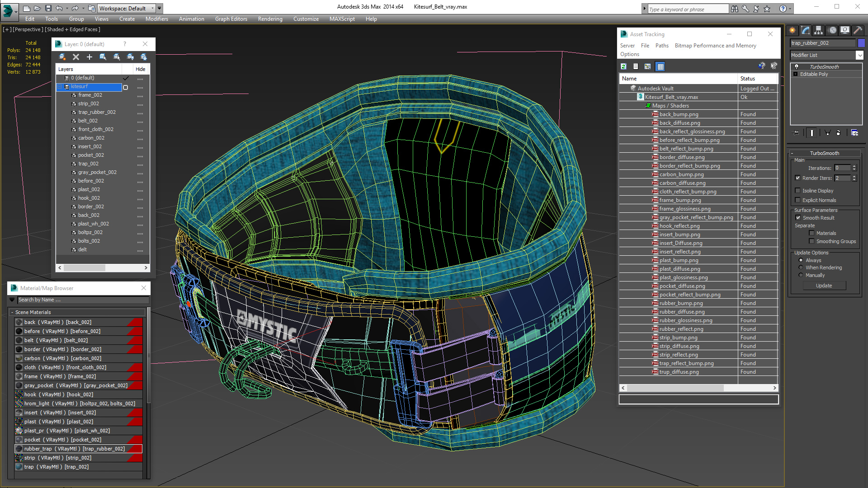This screenshot has height=488, width=868.
Task: Click the Open File folder icon
Action: click(x=38, y=8)
